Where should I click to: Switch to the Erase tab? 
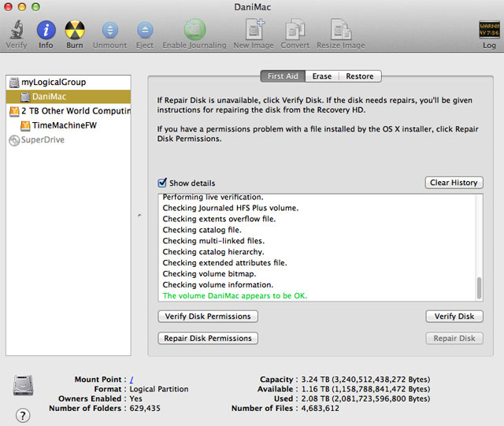point(322,76)
